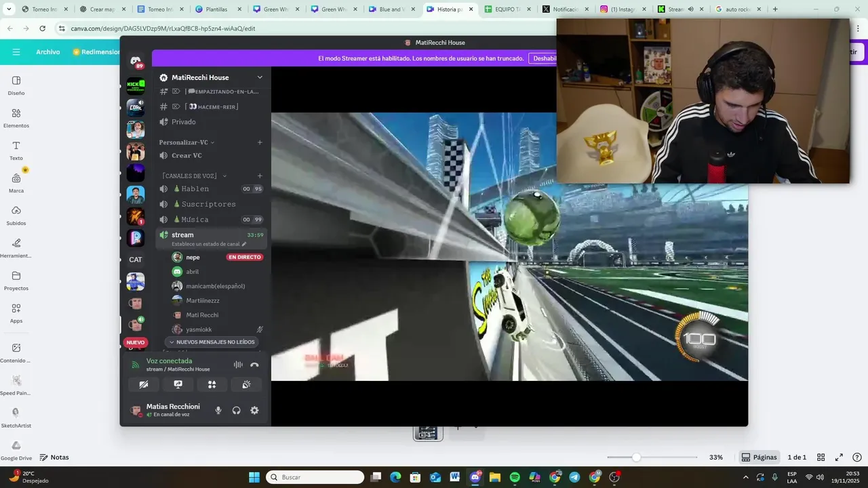The width and height of the screenshot is (868, 488).
Task: Toggle Canva grid view of pages
Action: [821, 457]
